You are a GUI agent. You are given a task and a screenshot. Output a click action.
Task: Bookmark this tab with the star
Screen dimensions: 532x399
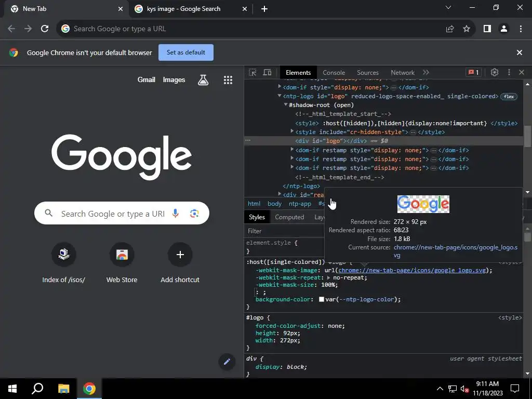coord(467,29)
